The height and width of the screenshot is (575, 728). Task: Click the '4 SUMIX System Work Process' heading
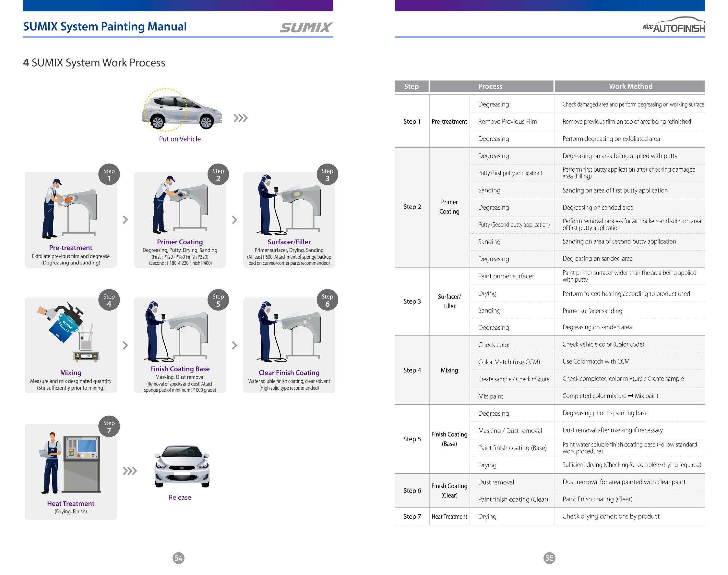pos(94,63)
